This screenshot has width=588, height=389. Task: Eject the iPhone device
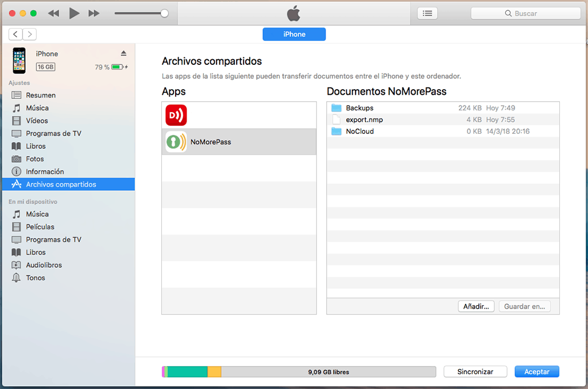coord(123,53)
